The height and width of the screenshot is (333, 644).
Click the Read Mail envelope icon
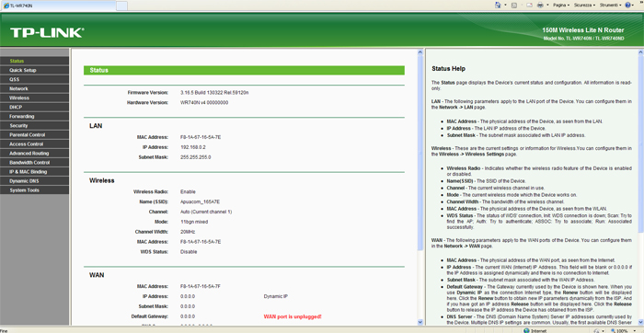coord(529,5)
